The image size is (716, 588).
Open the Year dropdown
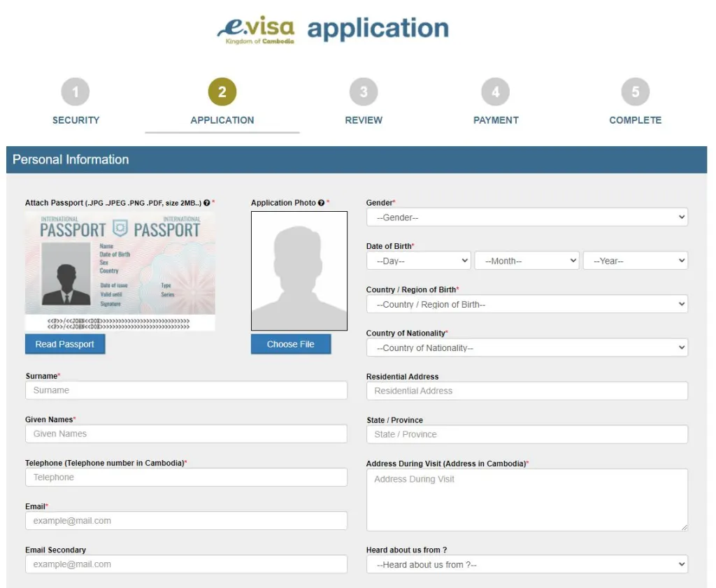pos(635,260)
